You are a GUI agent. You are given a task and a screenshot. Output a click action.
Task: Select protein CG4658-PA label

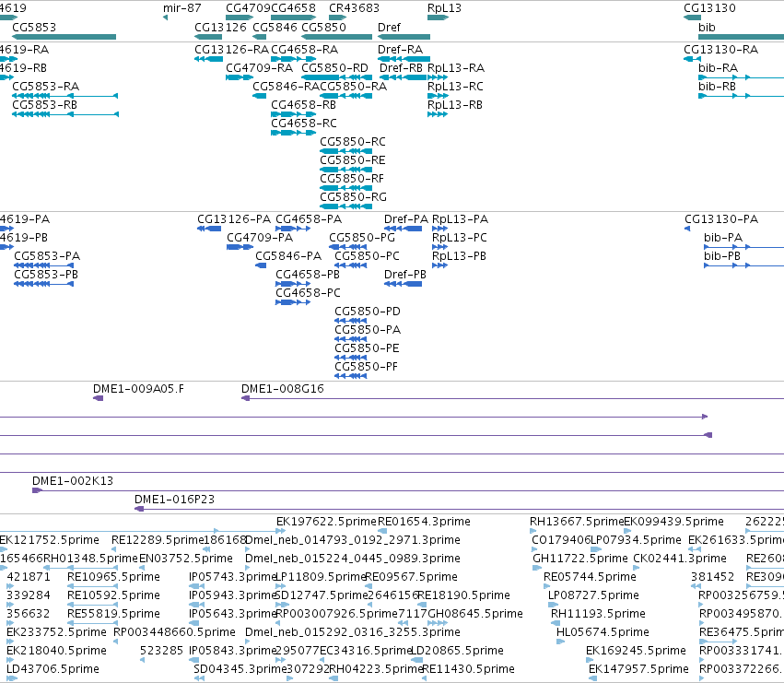pos(309,219)
